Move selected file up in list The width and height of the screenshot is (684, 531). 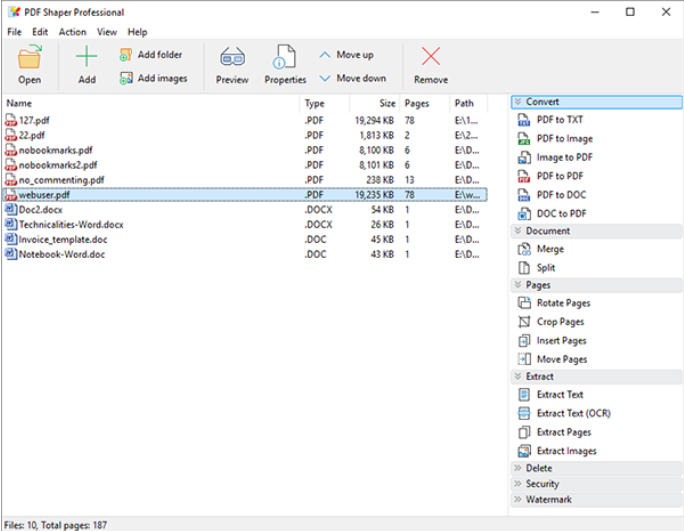[x=346, y=55]
